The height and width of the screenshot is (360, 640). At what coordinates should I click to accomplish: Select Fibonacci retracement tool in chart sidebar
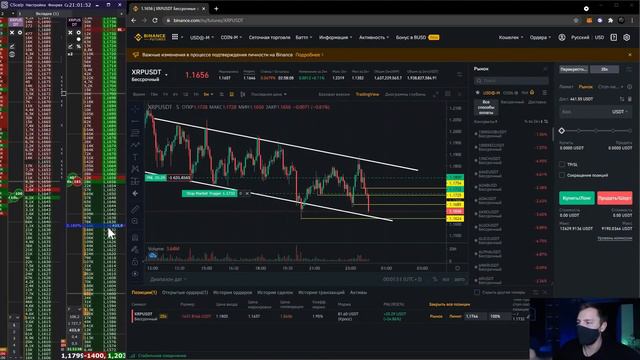coord(135,133)
